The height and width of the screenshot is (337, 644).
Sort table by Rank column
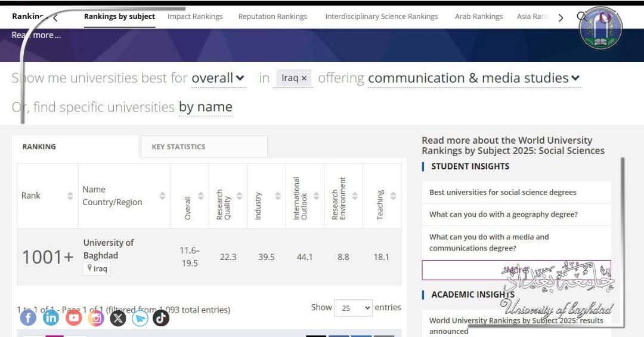pyautogui.click(x=47, y=196)
